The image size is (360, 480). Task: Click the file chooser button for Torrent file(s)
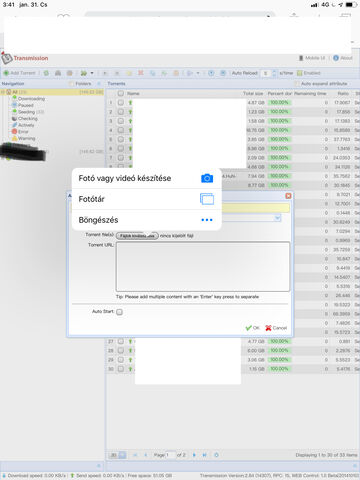click(x=137, y=236)
